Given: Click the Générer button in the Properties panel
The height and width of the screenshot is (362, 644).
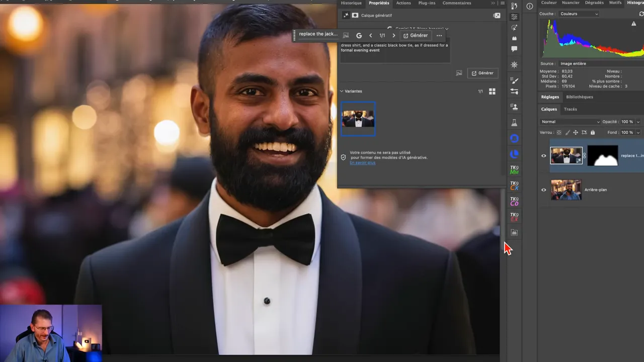Looking at the screenshot, I should point(482,73).
